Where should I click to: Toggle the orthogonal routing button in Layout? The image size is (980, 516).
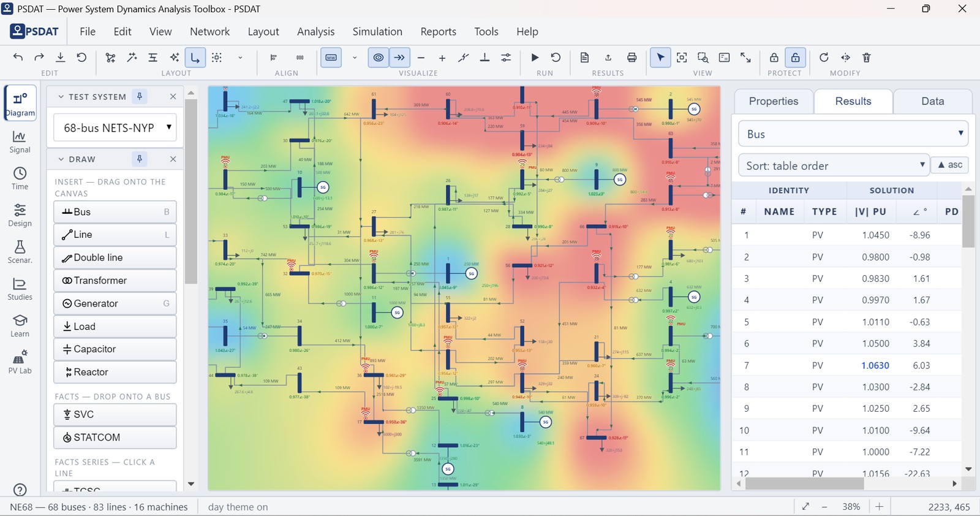195,58
